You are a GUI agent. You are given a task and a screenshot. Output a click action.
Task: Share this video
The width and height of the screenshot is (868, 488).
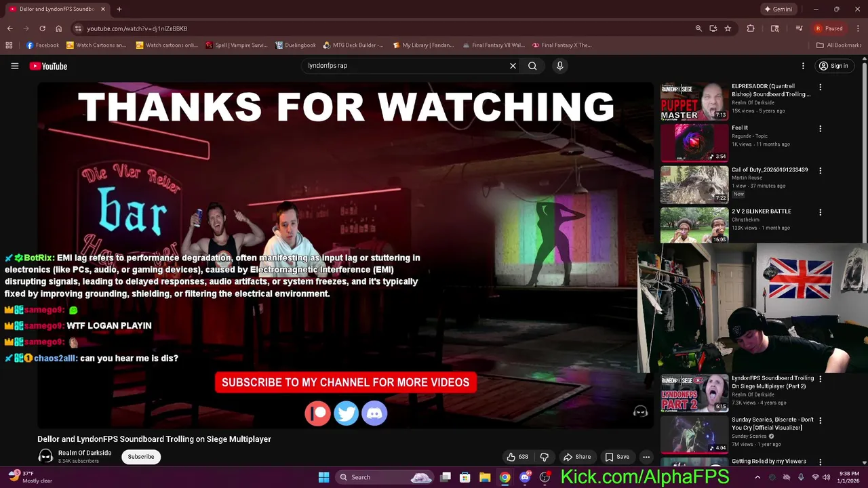pos(577,457)
